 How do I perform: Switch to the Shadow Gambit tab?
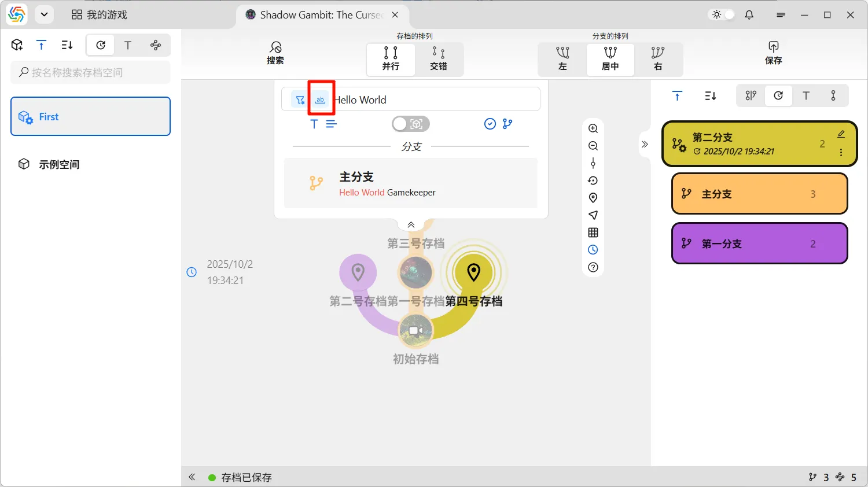pos(315,15)
